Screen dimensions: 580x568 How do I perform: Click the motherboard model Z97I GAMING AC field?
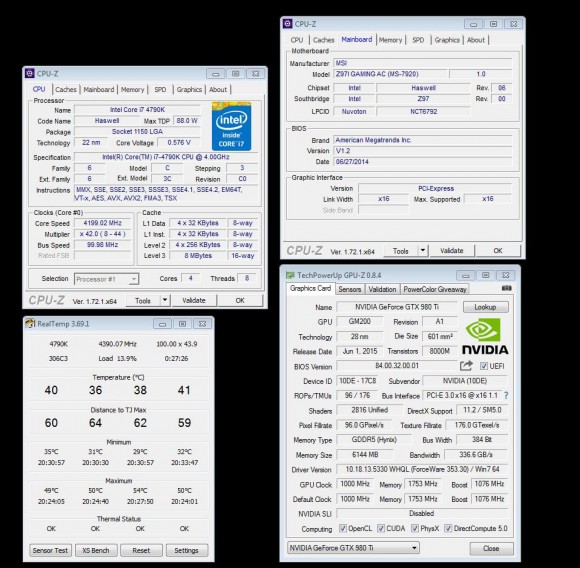pyautogui.click(x=390, y=74)
